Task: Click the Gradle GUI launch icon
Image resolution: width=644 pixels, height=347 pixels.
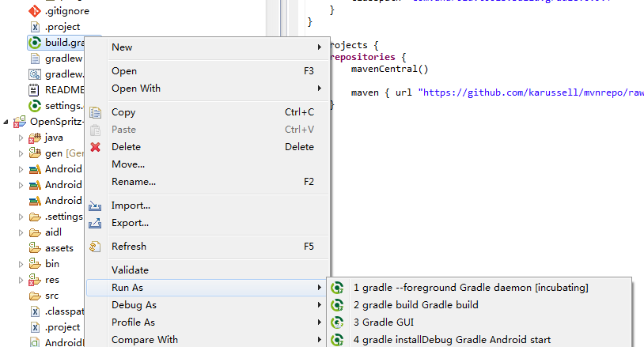Action: [337, 322]
